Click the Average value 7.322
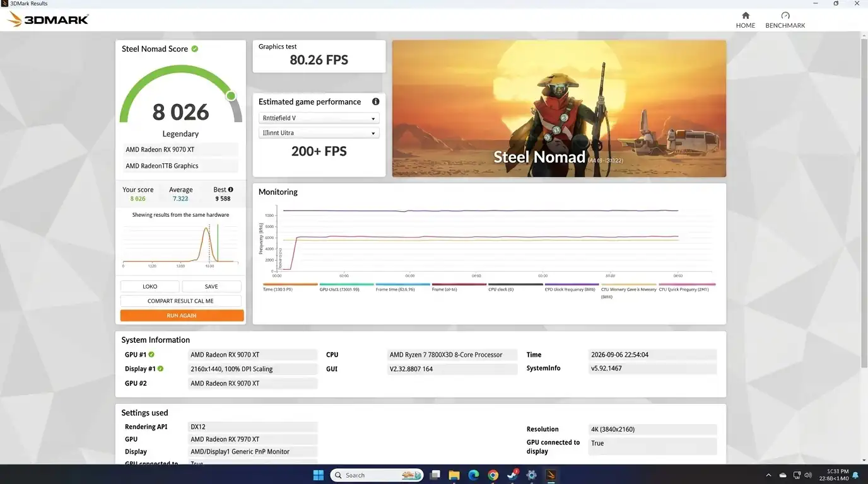The image size is (868, 484). point(180,199)
